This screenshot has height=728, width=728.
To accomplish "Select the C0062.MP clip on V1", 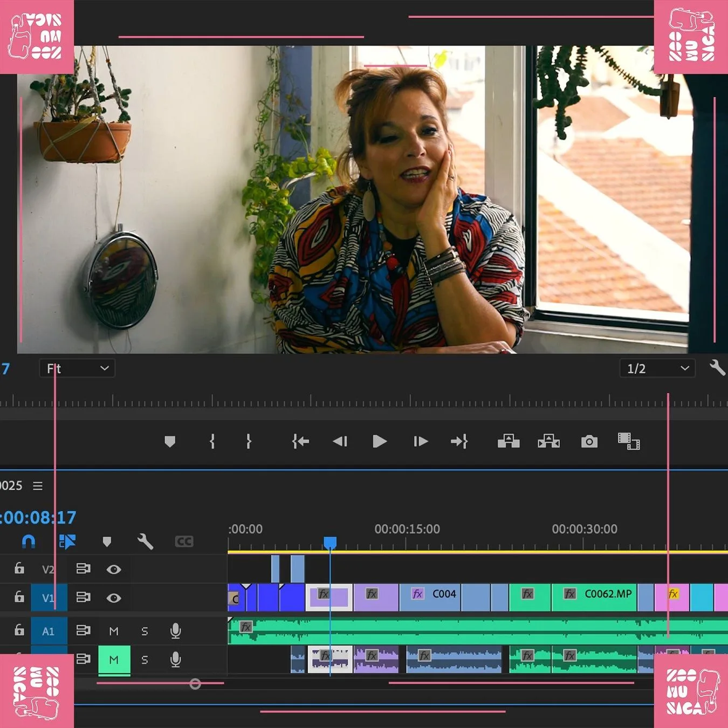I will [x=594, y=597].
